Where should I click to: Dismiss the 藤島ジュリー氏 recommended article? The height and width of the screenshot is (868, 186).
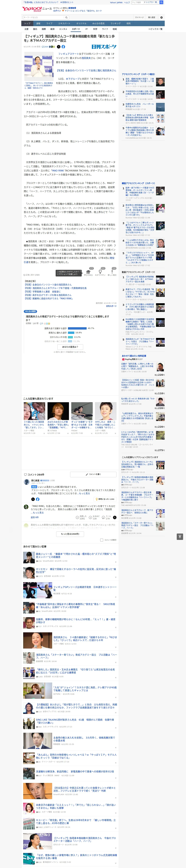(x=115, y=562)
